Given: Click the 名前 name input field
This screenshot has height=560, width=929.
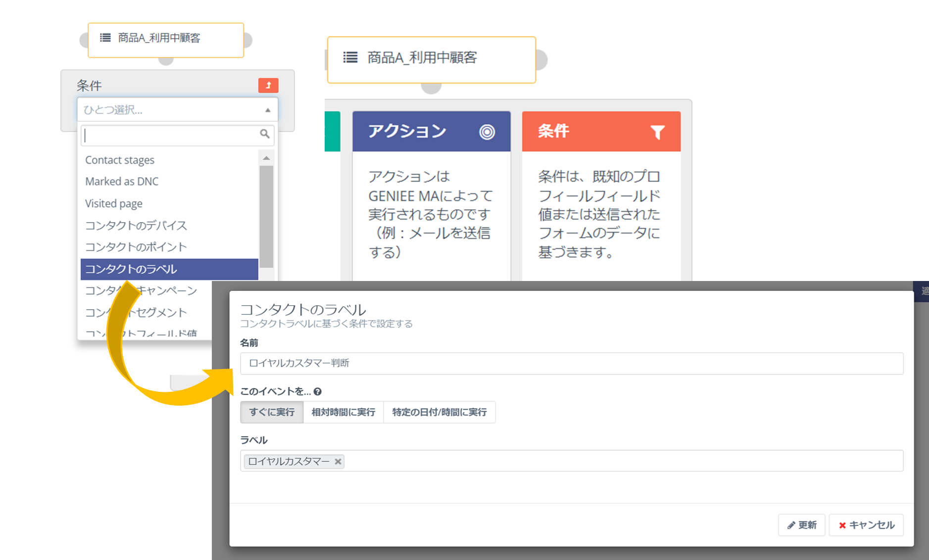Looking at the screenshot, I should 571,364.
